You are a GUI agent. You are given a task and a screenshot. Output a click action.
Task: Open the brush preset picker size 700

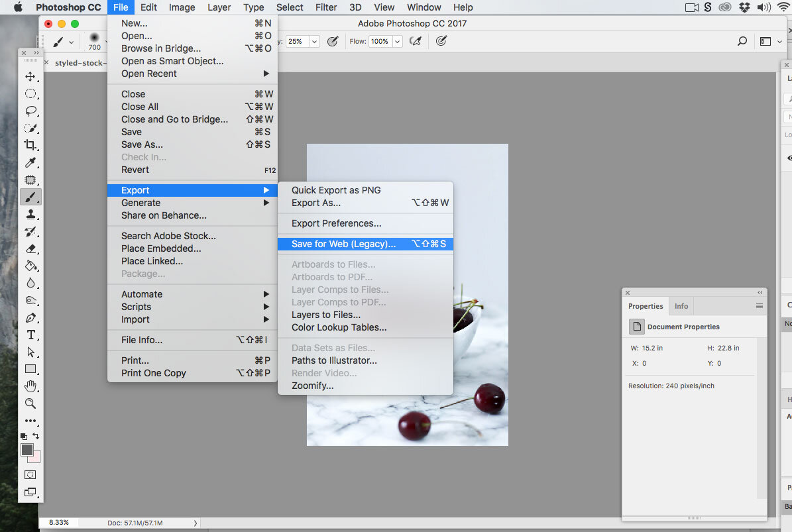pos(95,41)
